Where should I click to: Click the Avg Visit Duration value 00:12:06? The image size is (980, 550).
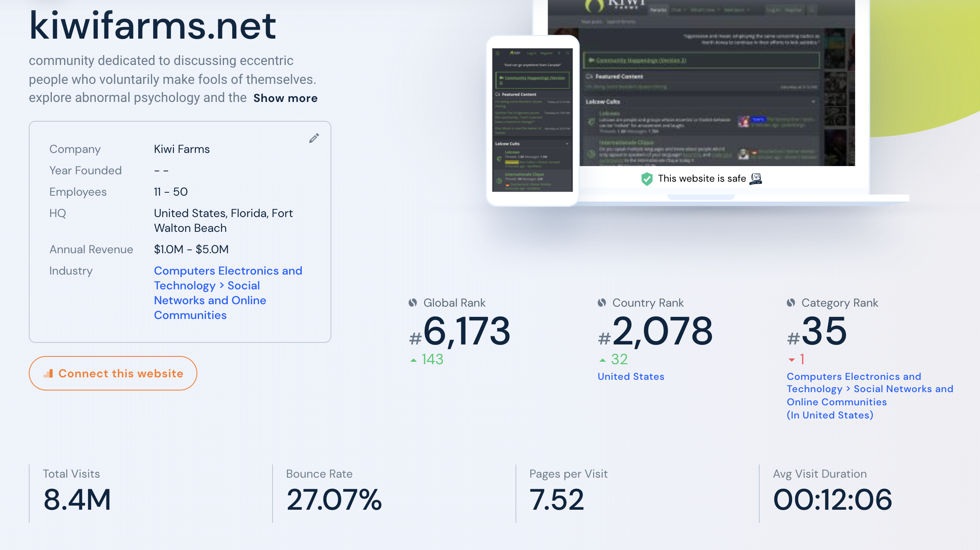(x=833, y=500)
